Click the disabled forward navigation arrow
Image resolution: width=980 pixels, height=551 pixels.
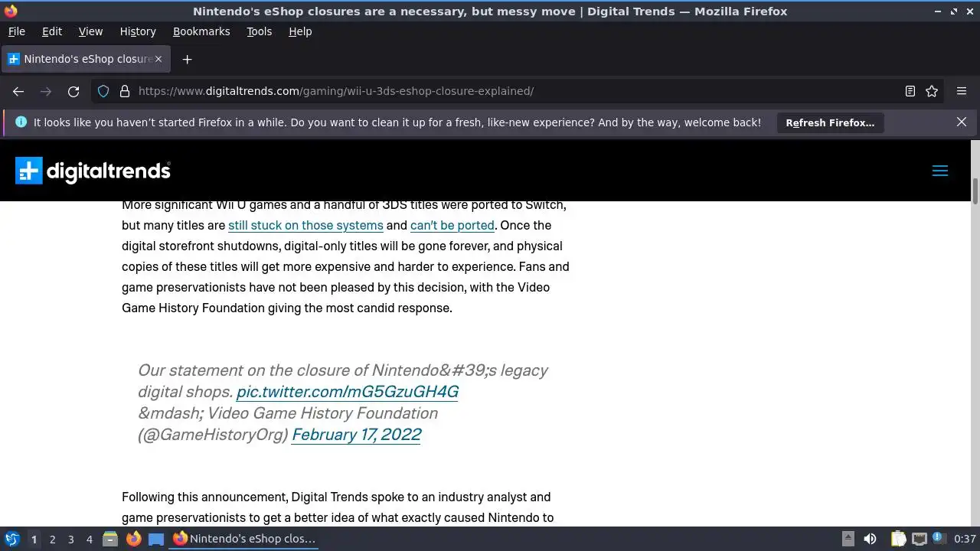coord(46,91)
